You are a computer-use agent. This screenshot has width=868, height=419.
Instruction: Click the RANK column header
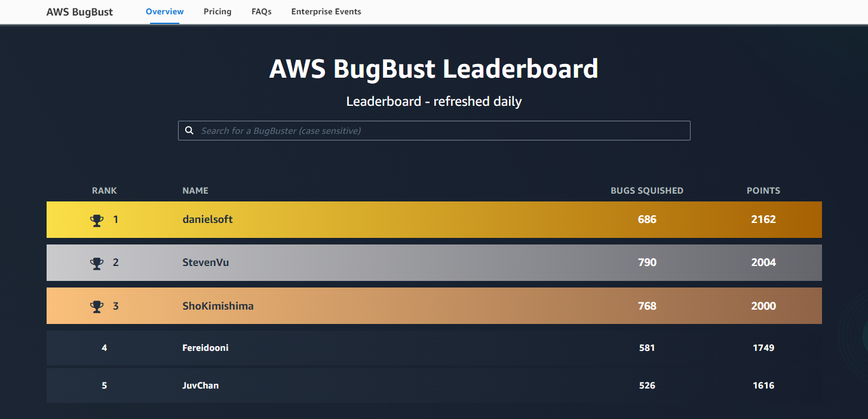(105, 191)
